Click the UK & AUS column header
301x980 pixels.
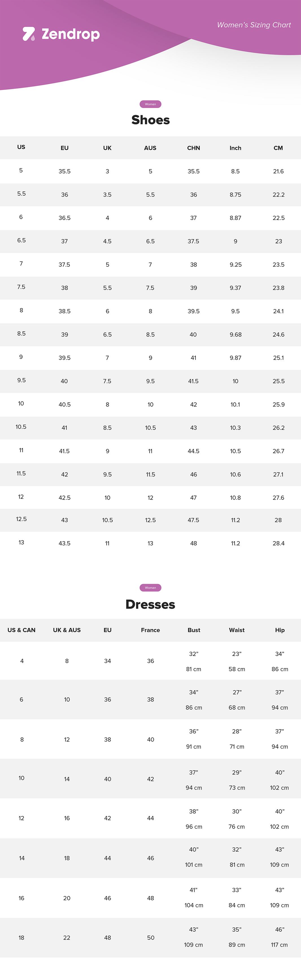[67, 630]
